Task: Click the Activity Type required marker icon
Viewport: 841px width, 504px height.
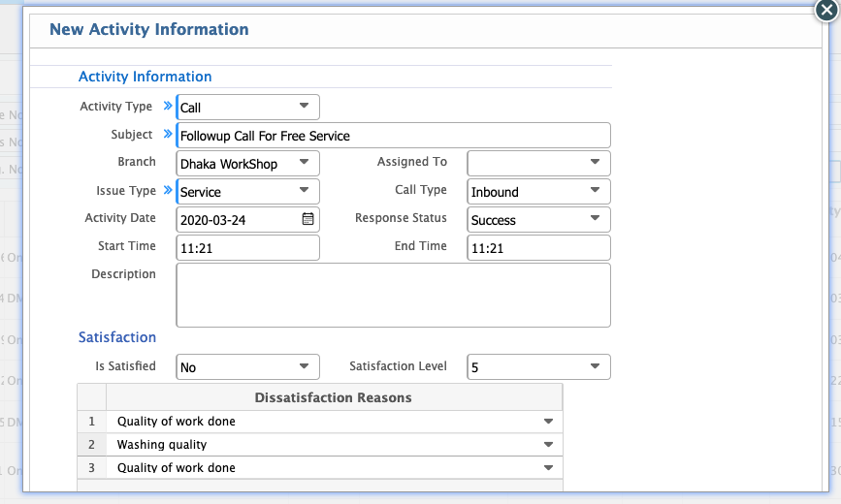Action: click(168, 106)
